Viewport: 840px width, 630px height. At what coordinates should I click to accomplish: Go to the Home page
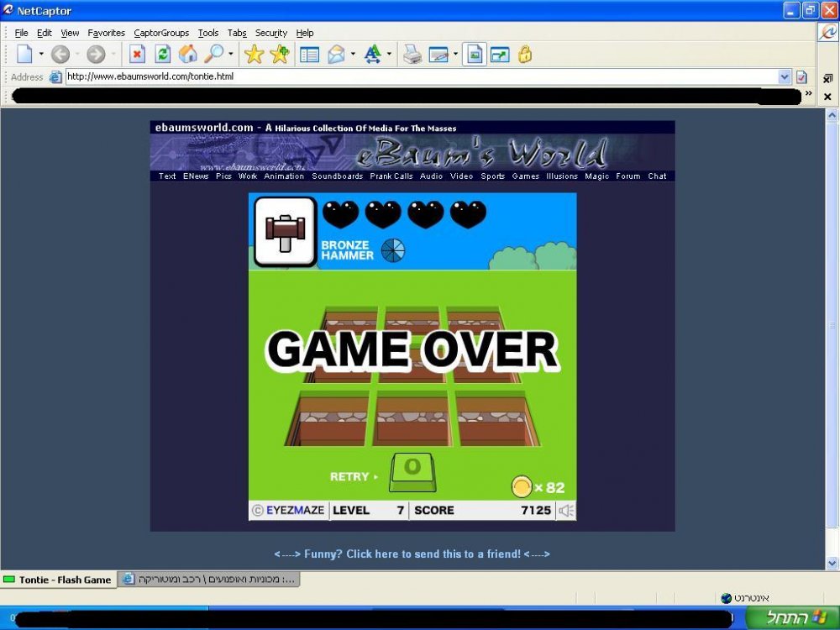pyautogui.click(x=187, y=54)
